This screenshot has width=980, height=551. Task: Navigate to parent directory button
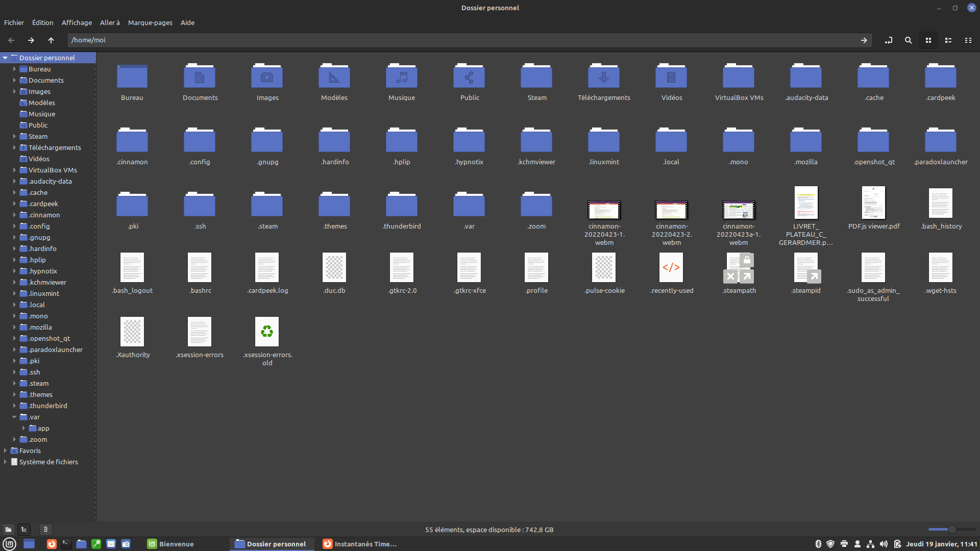(x=51, y=40)
